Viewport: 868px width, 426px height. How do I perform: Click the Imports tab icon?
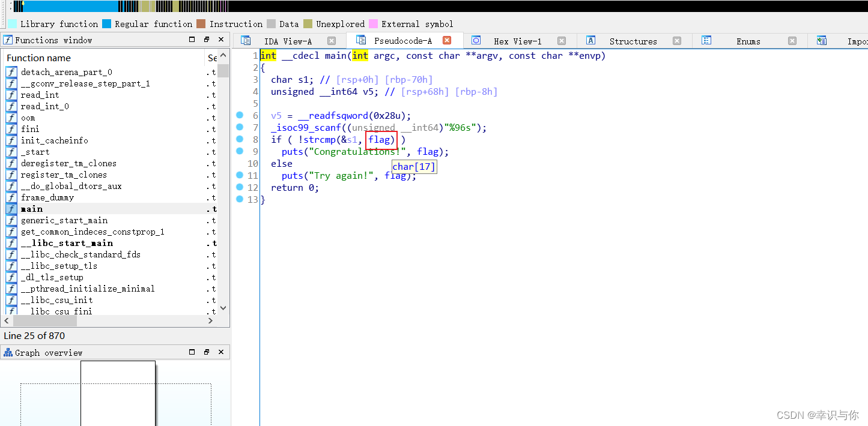821,40
